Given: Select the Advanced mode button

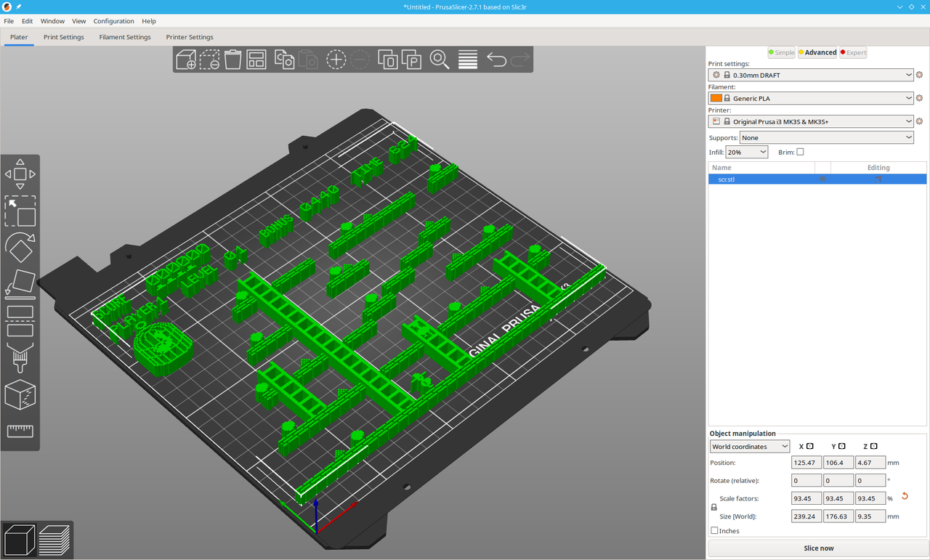Looking at the screenshot, I should point(817,52).
